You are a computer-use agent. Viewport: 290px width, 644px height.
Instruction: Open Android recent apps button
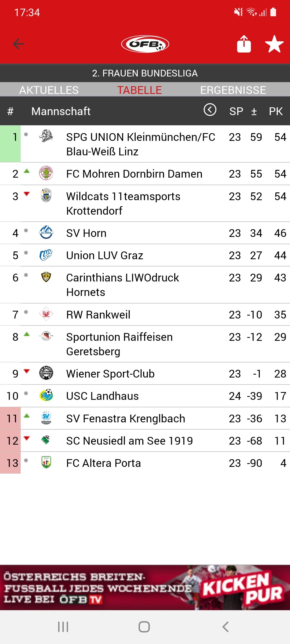(x=63, y=627)
